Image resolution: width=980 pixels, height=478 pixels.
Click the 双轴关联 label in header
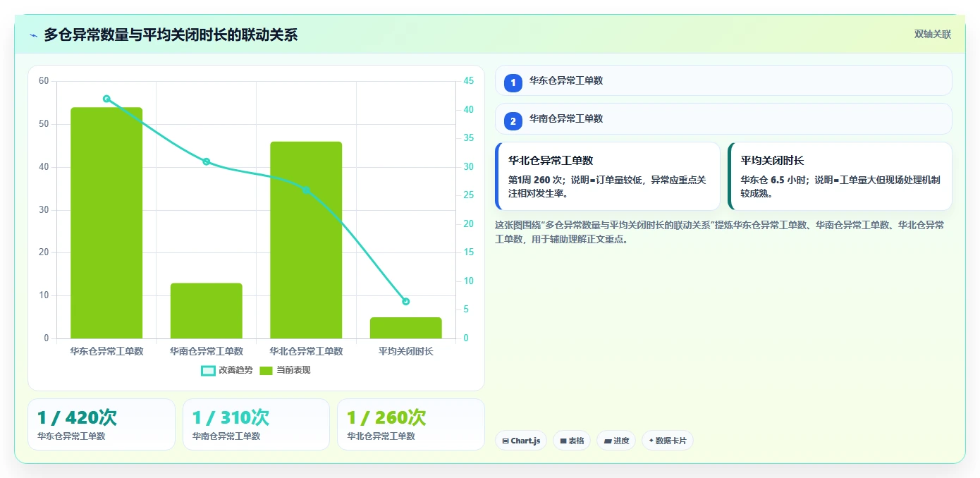point(933,34)
